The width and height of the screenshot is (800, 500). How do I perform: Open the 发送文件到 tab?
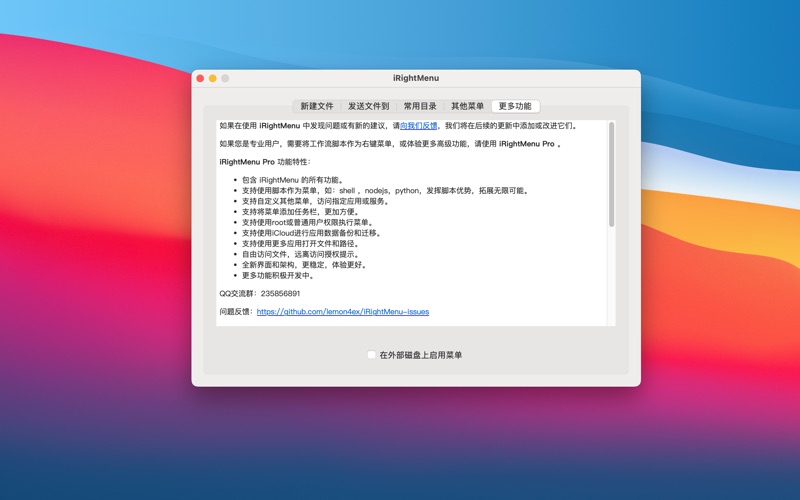click(368, 106)
